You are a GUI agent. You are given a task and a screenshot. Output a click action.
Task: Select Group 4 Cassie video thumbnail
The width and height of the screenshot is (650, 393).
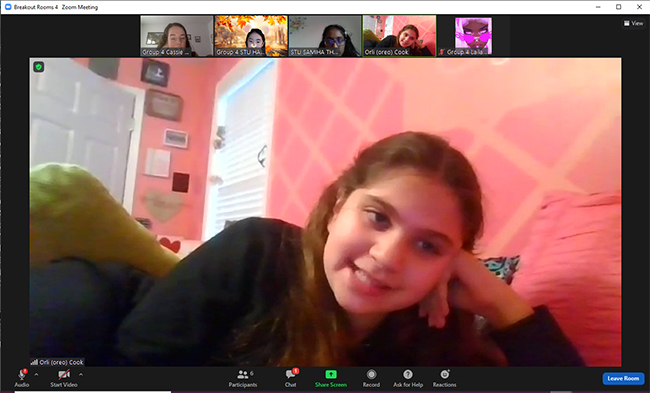[x=177, y=36]
